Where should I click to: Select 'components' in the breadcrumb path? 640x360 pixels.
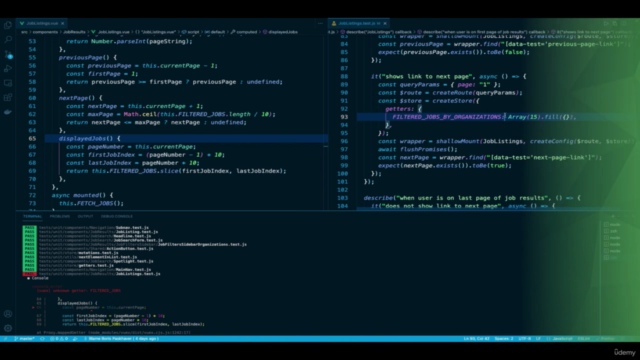point(45,32)
